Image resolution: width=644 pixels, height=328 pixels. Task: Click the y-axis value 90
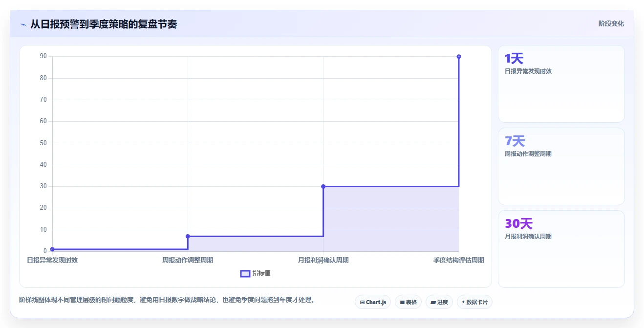pyautogui.click(x=43, y=56)
